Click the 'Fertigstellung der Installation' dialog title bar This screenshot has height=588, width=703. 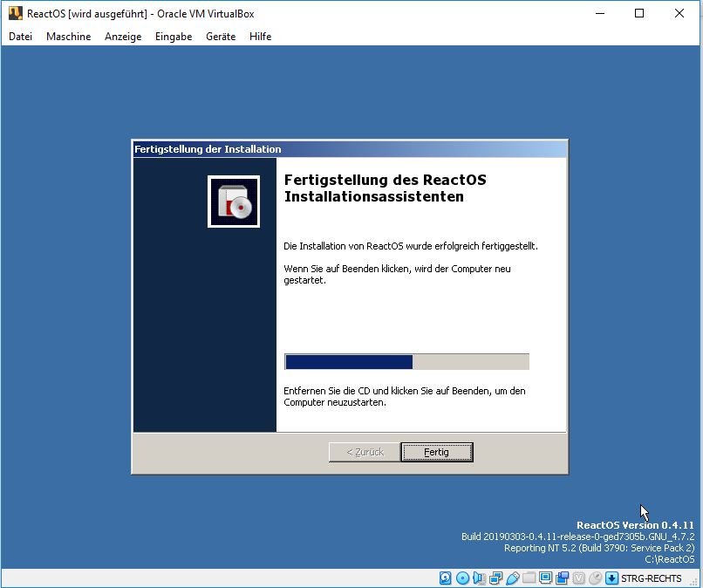click(350, 149)
